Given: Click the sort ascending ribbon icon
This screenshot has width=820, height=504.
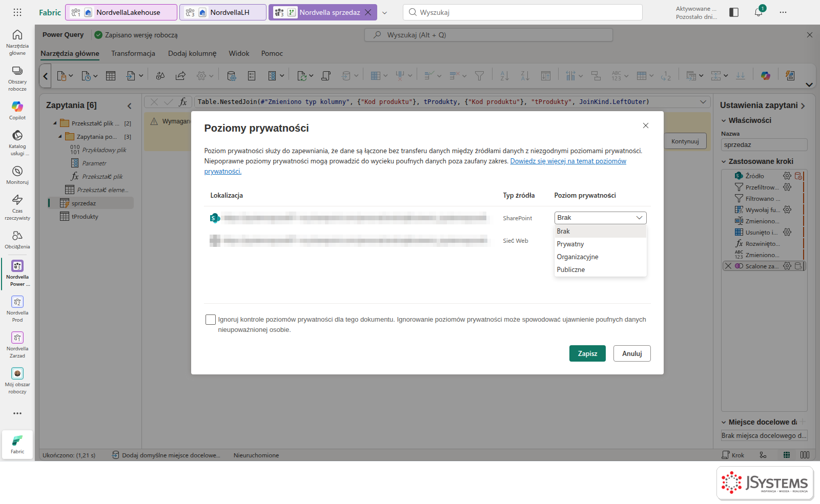Looking at the screenshot, I should tap(504, 76).
